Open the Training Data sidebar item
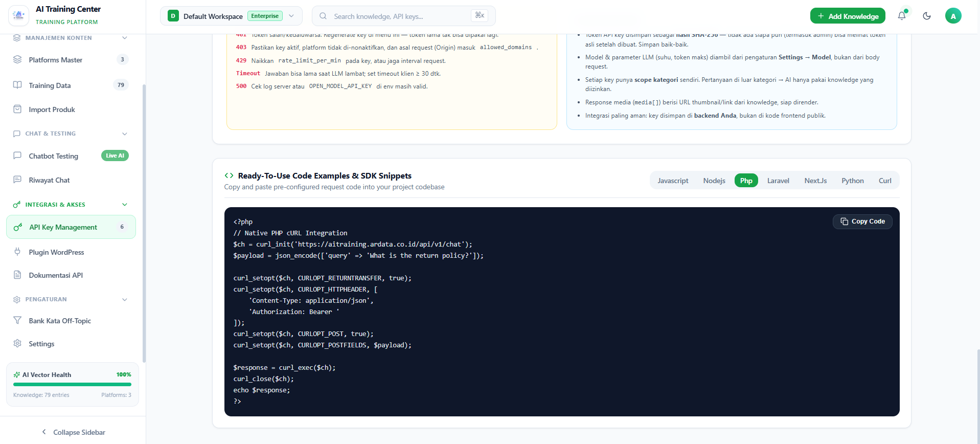The image size is (980, 444). (71, 85)
